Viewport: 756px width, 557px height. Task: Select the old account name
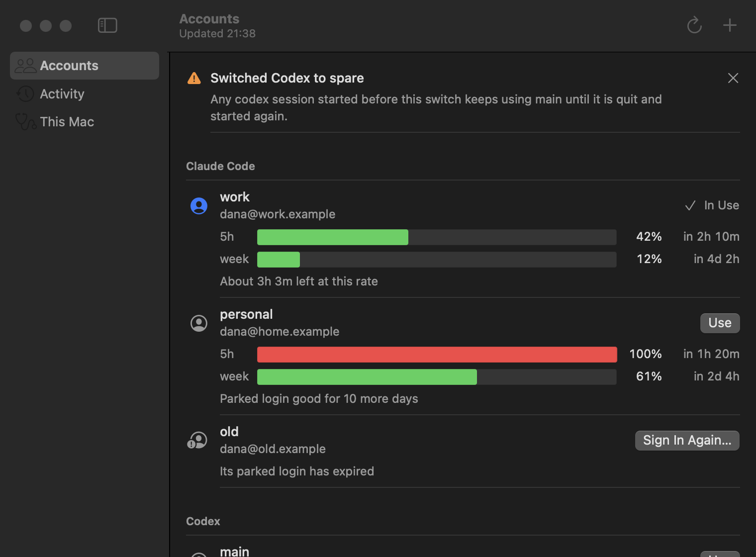pos(229,432)
